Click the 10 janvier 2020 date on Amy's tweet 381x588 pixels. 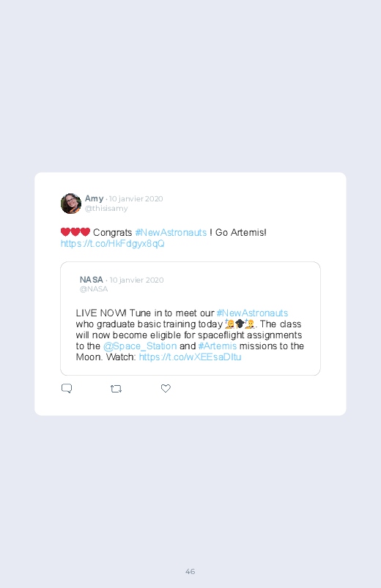tap(136, 198)
